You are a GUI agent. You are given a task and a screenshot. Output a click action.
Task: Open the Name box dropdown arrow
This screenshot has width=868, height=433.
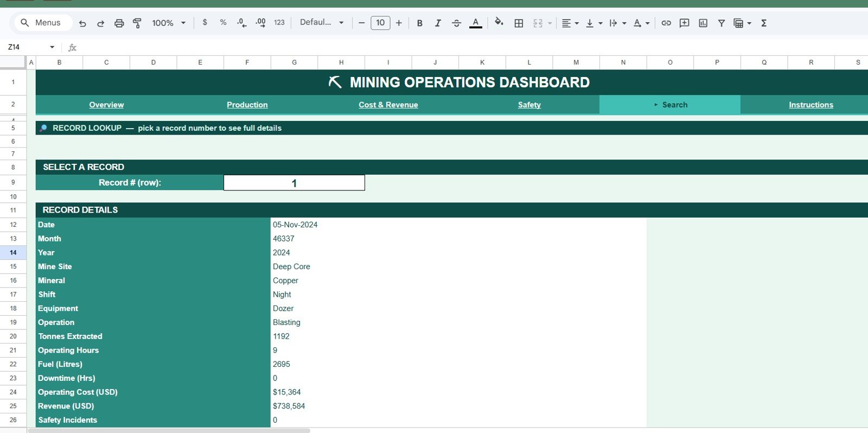52,47
